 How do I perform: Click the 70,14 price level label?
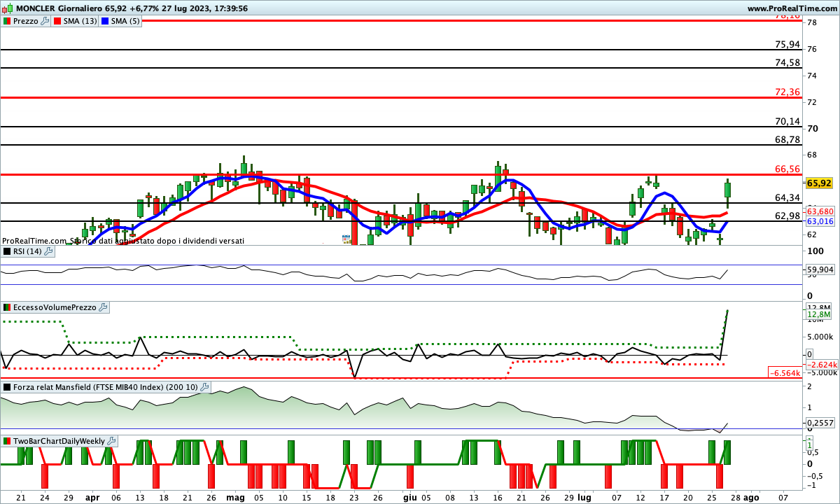coord(787,121)
